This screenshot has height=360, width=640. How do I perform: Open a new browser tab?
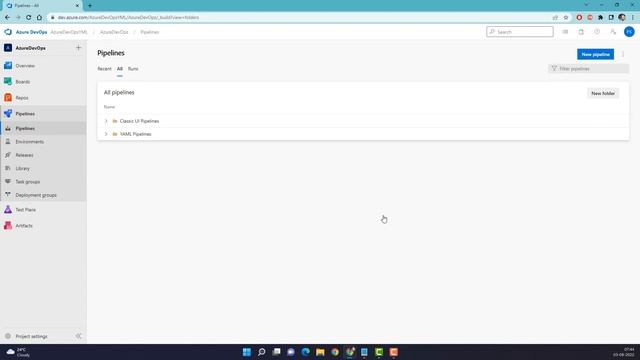click(x=90, y=6)
